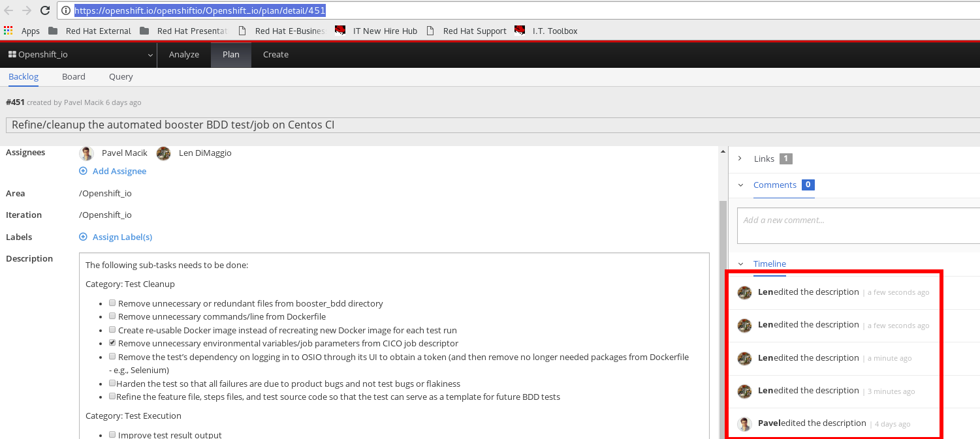
Task: Uncheck the Remove unnecessary environmental variables checkbox
Action: point(112,342)
